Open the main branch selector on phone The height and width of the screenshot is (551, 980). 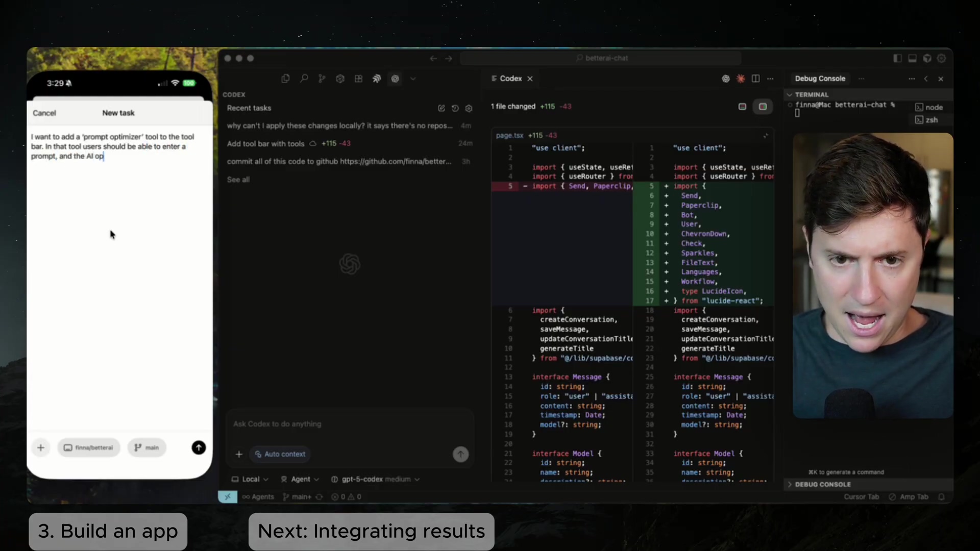147,448
